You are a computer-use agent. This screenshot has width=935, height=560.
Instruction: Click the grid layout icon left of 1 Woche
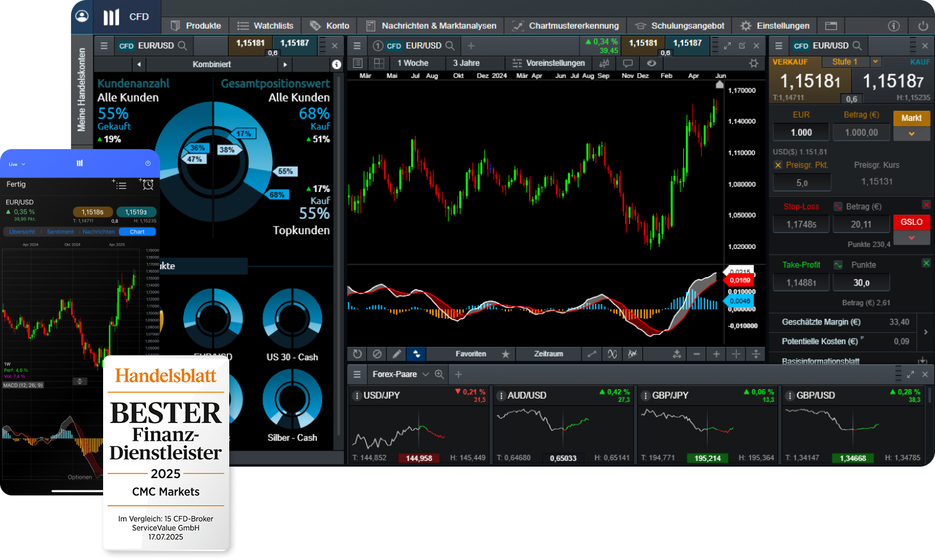click(378, 63)
